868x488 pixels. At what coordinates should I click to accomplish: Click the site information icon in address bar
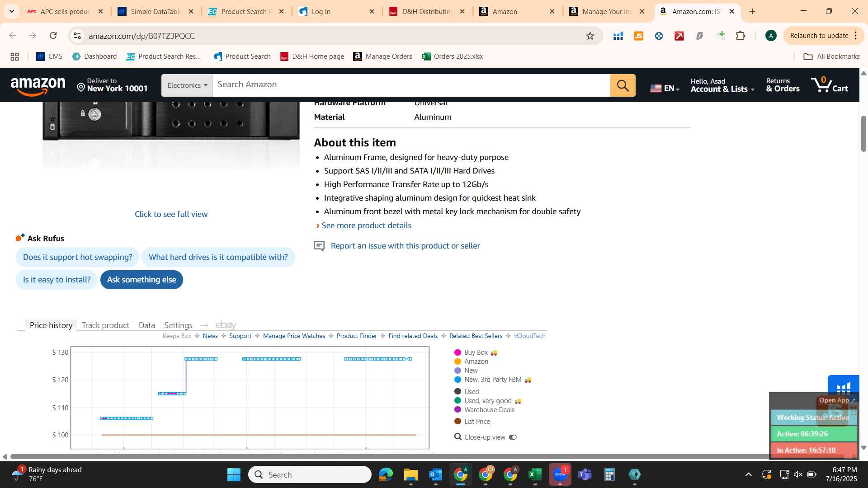click(x=77, y=36)
